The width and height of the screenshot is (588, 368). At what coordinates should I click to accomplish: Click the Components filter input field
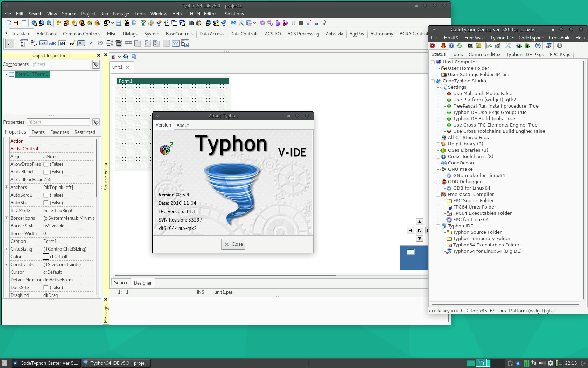(61, 64)
